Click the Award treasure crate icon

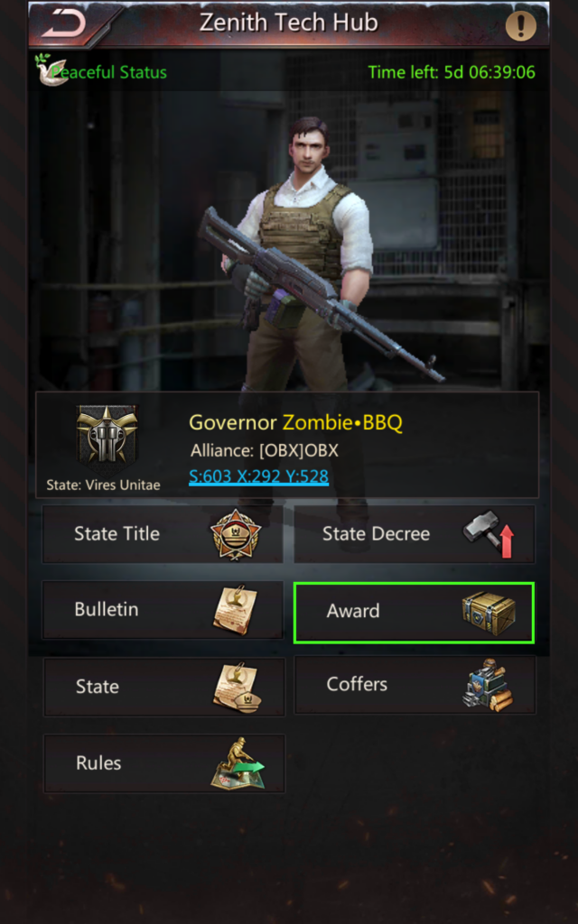click(489, 614)
